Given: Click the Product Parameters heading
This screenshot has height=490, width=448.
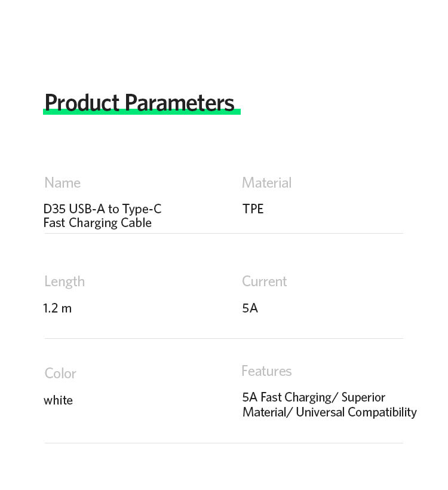Looking at the screenshot, I should point(139,103).
